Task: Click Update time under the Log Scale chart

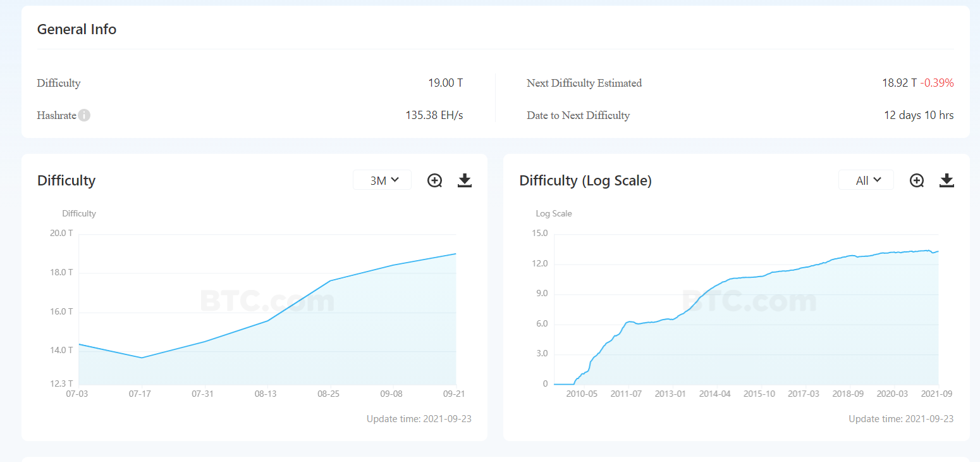Action: [901, 419]
